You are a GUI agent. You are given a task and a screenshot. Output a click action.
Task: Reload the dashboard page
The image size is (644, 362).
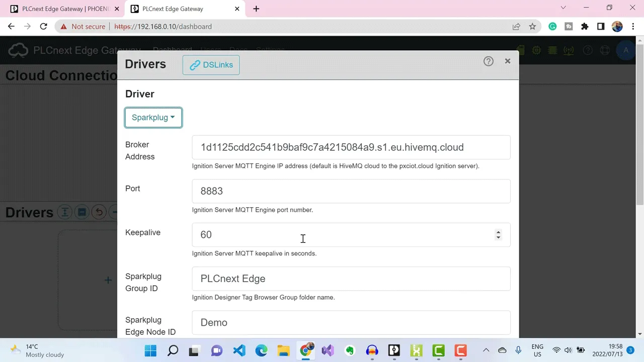[44, 27]
